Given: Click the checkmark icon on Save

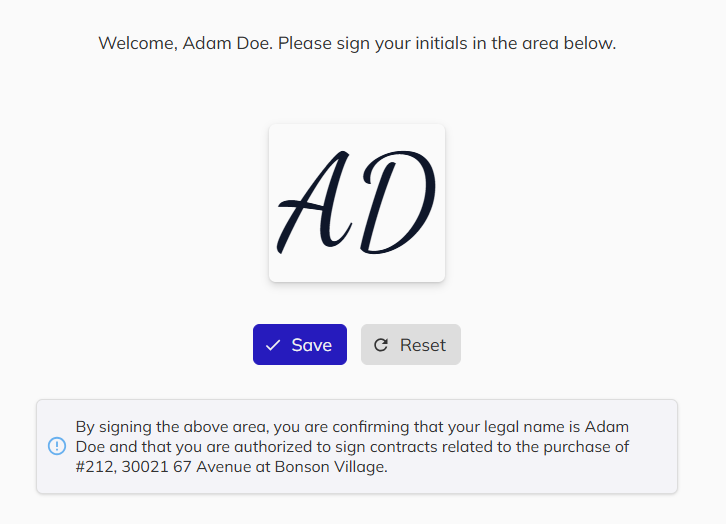Looking at the screenshot, I should point(273,345).
